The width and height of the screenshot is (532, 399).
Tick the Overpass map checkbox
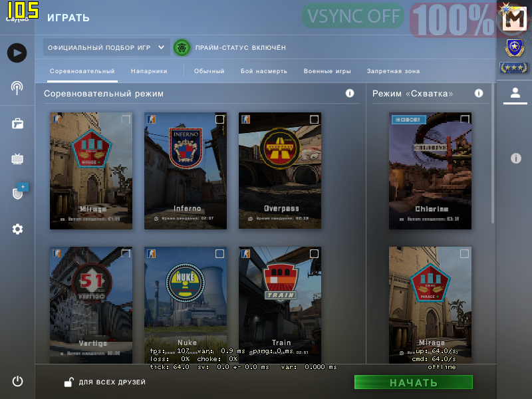pos(314,120)
